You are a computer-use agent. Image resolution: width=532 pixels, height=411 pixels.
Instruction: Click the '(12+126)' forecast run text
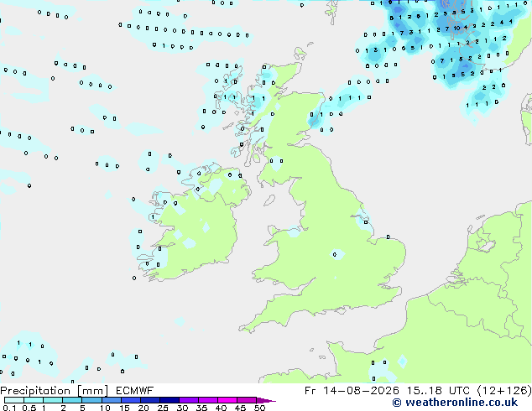[x=504, y=391]
